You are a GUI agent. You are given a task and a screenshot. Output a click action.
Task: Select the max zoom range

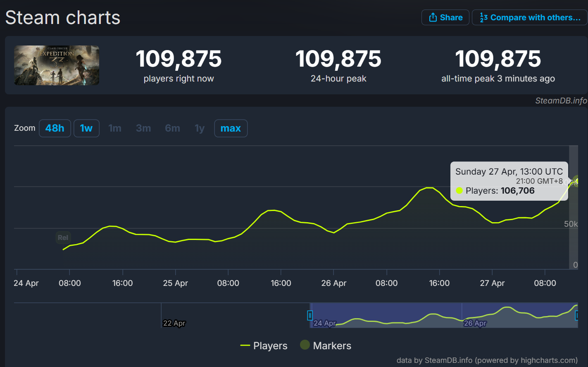click(x=231, y=128)
